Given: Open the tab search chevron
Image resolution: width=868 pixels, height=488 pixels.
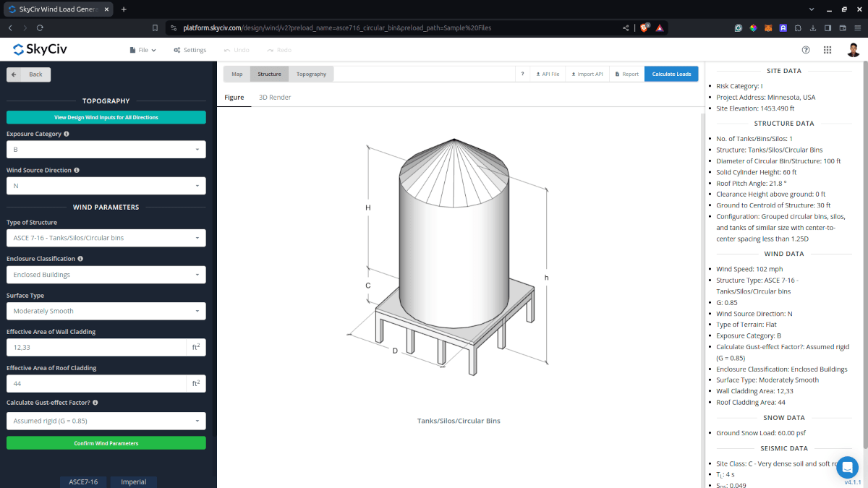Looking at the screenshot, I should pos(810,9).
